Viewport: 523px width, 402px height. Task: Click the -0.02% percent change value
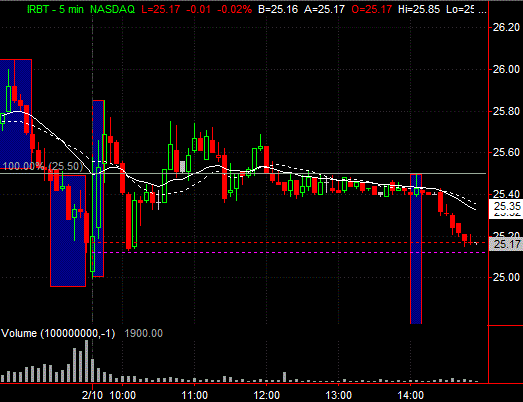pyautogui.click(x=234, y=9)
